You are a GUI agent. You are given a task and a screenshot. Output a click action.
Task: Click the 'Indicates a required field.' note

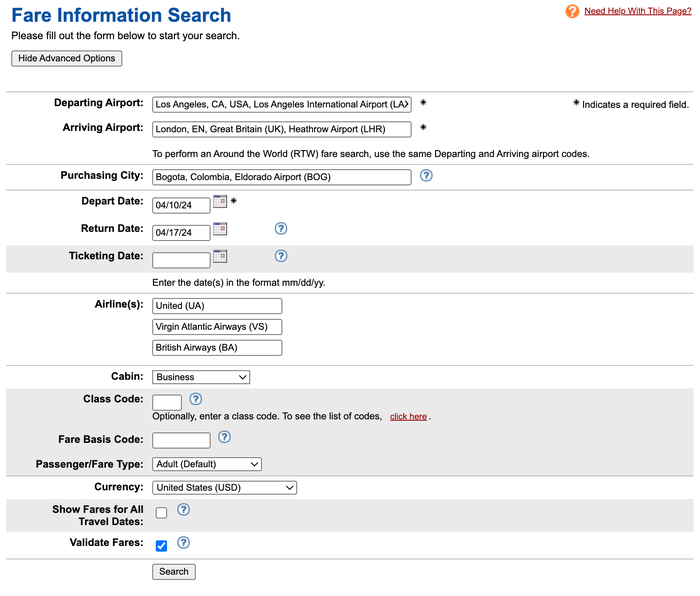coord(635,105)
